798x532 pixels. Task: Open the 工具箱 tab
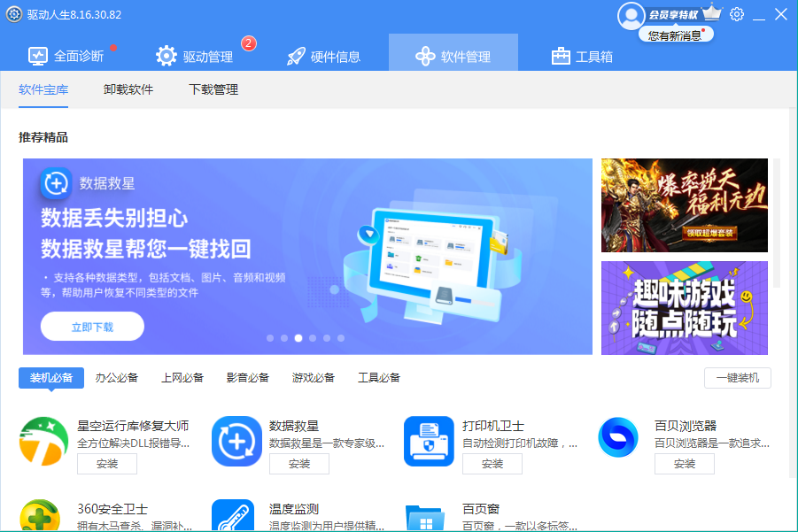click(582, 56)
